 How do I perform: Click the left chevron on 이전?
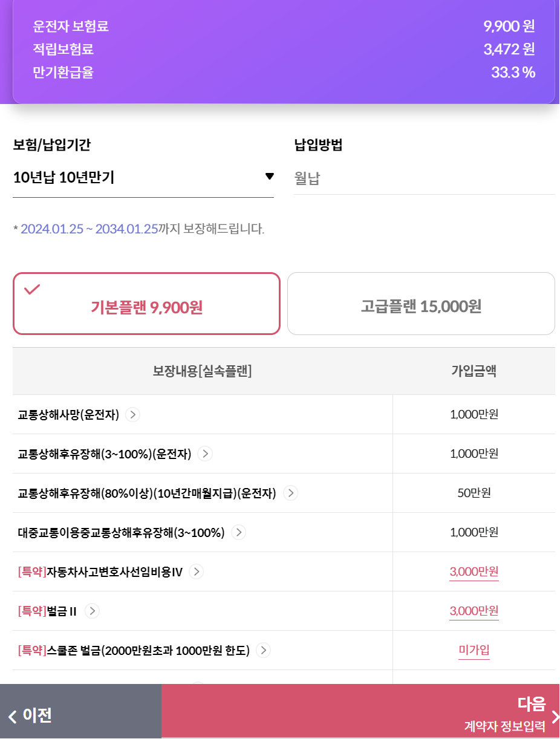[x=13, y=717]
